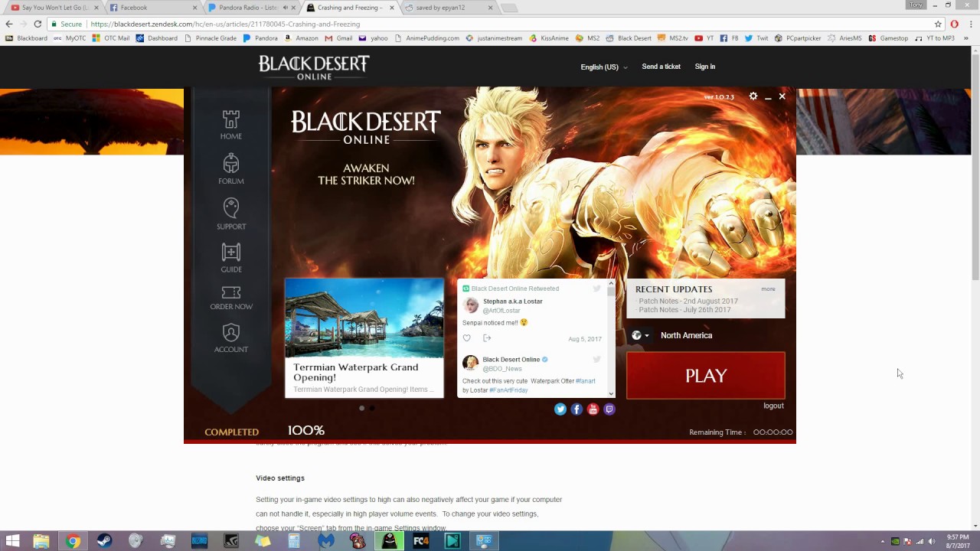Show hidden system tray icons
The image size is (980, 551).
coord(883,541)
